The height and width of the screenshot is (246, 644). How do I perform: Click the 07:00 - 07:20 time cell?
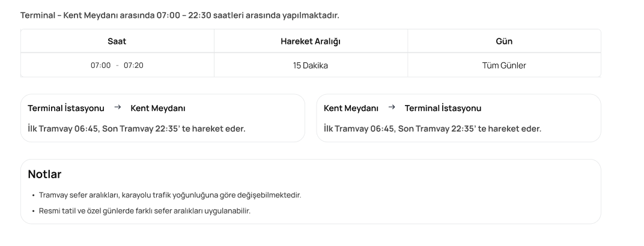pos(117,65)
